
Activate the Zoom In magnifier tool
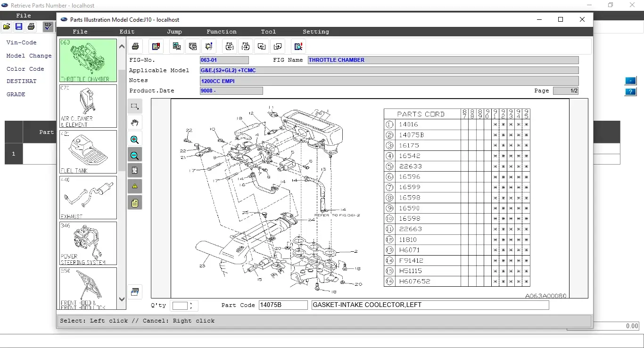pos(135,139)
